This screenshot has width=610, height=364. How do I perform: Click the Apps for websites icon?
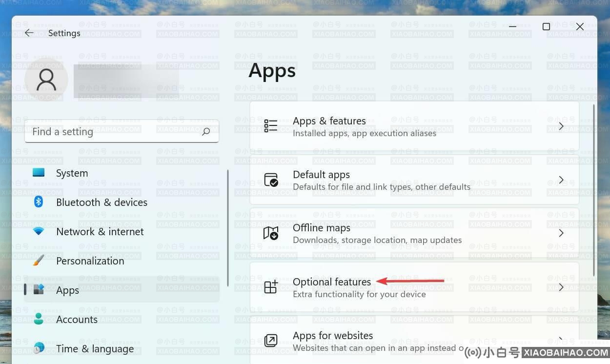[x=271, y=340]
